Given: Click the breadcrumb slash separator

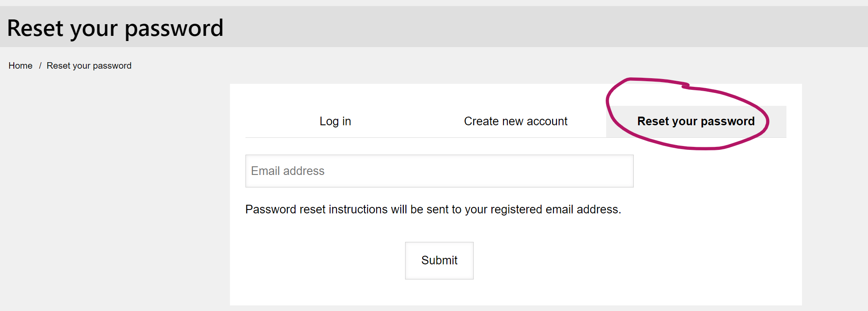Looking at the screenshot, I should click(40, 66).
